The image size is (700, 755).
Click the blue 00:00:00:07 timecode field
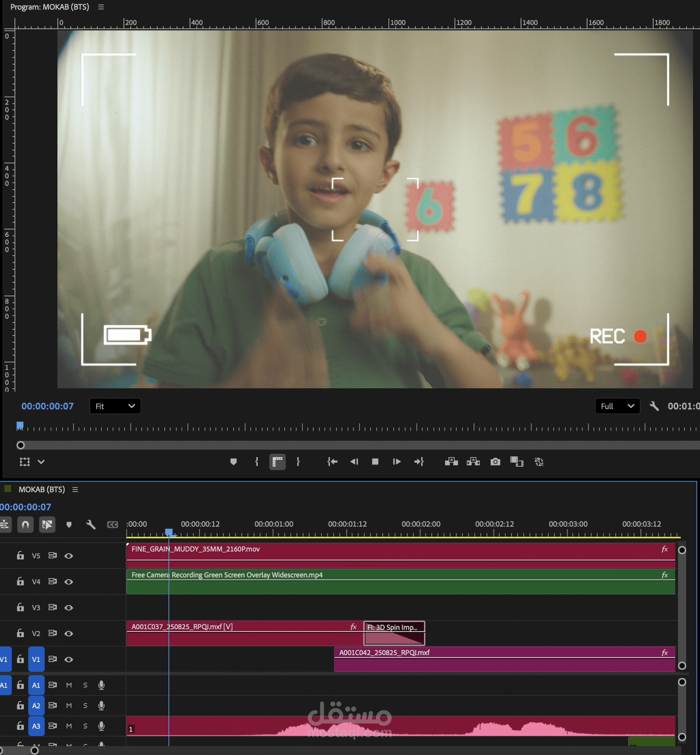pyautogui.click(x=47, y=406)
